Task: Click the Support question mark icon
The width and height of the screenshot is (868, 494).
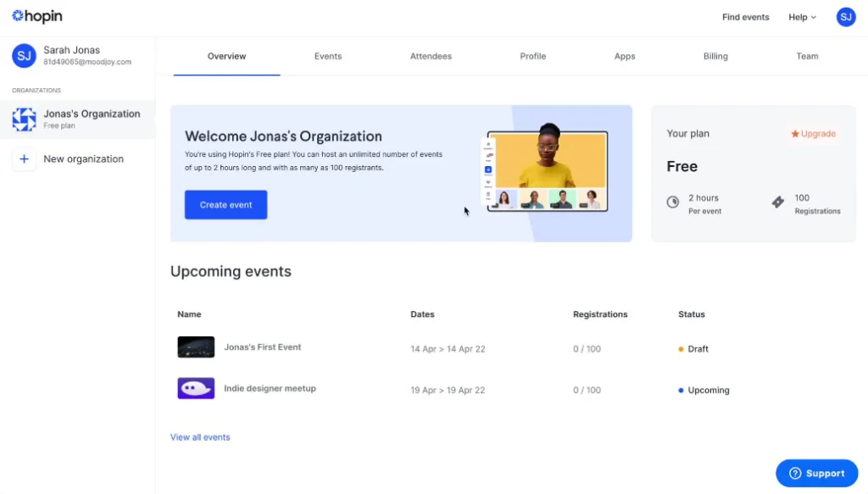Action: tap(795, 474)
